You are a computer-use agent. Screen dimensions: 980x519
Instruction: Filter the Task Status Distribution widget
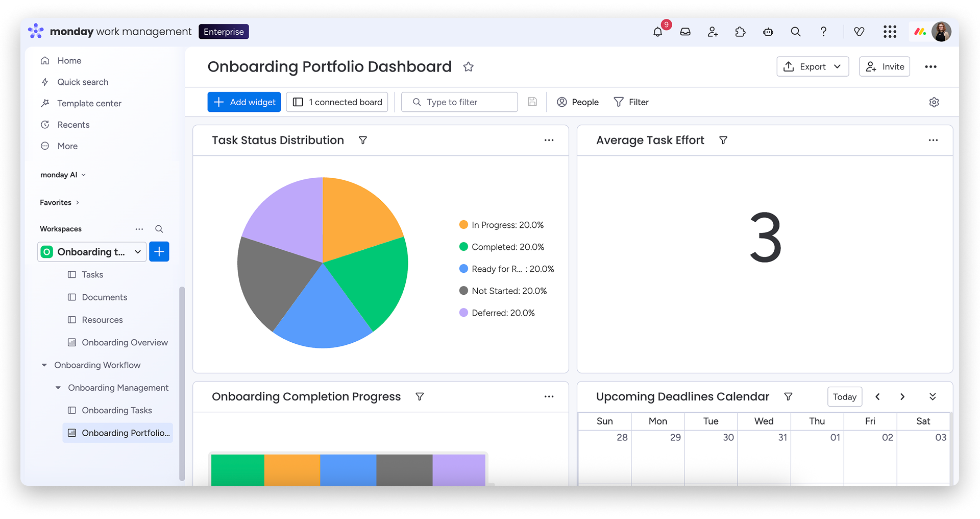click(362, 140)
